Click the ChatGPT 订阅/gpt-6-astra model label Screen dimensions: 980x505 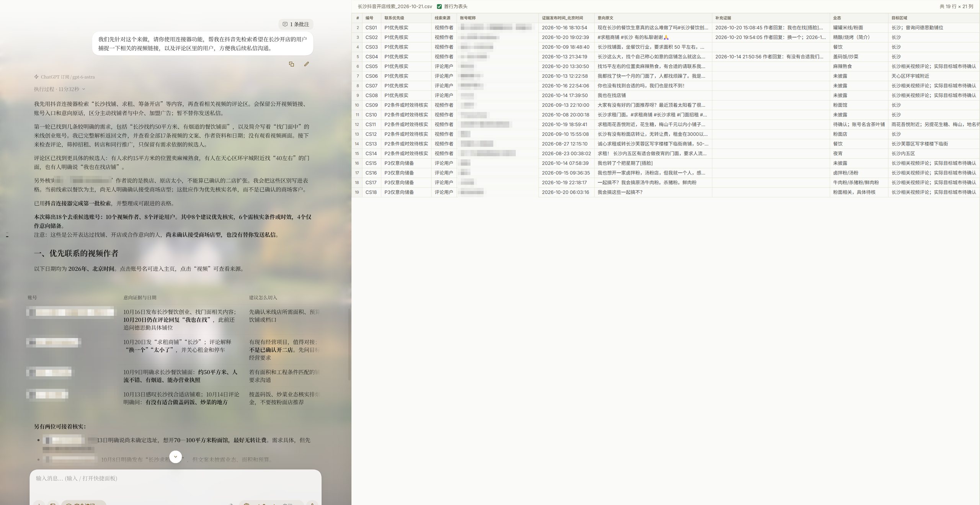coord(68,77)
